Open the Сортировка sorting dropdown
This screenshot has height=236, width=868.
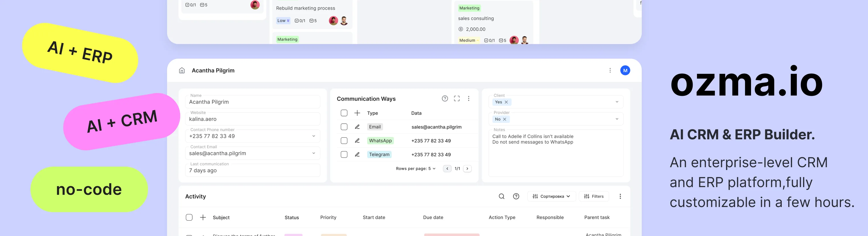(x=551, y=196)
